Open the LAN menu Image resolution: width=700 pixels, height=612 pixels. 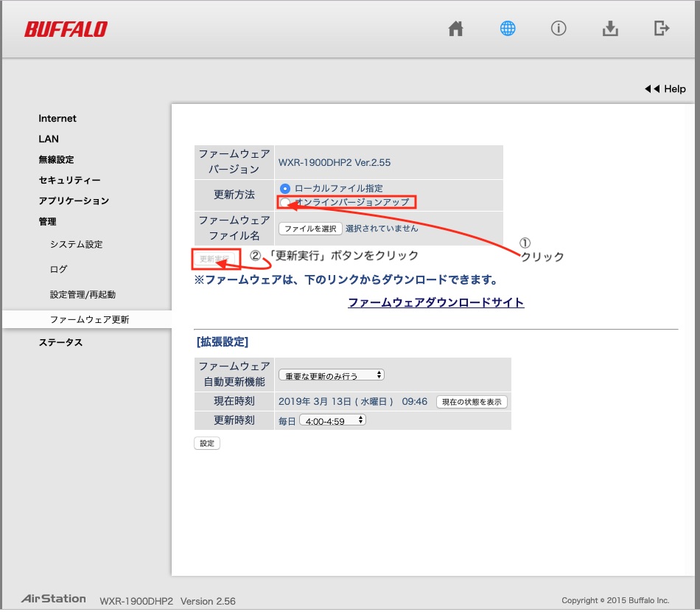pyautogui.click(x=48, y=139)
